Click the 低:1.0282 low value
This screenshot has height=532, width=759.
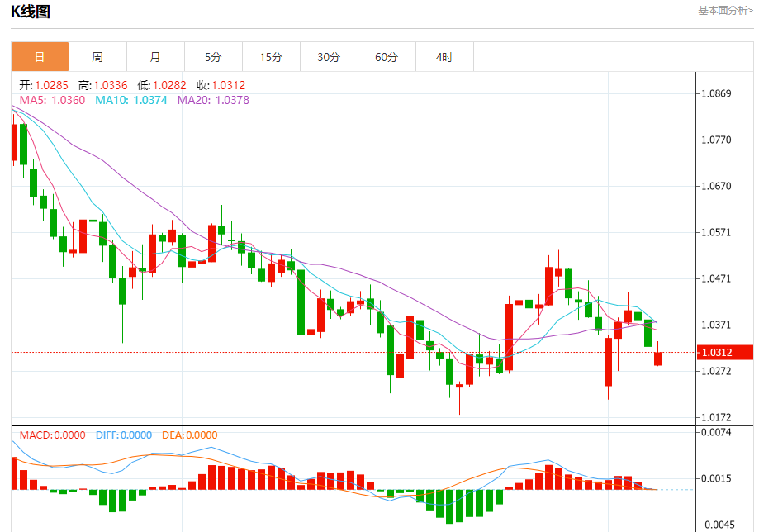[x=162, y=86]
